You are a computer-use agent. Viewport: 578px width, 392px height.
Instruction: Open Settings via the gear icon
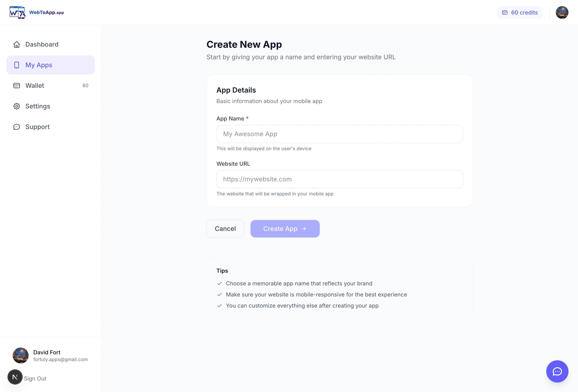16,106
